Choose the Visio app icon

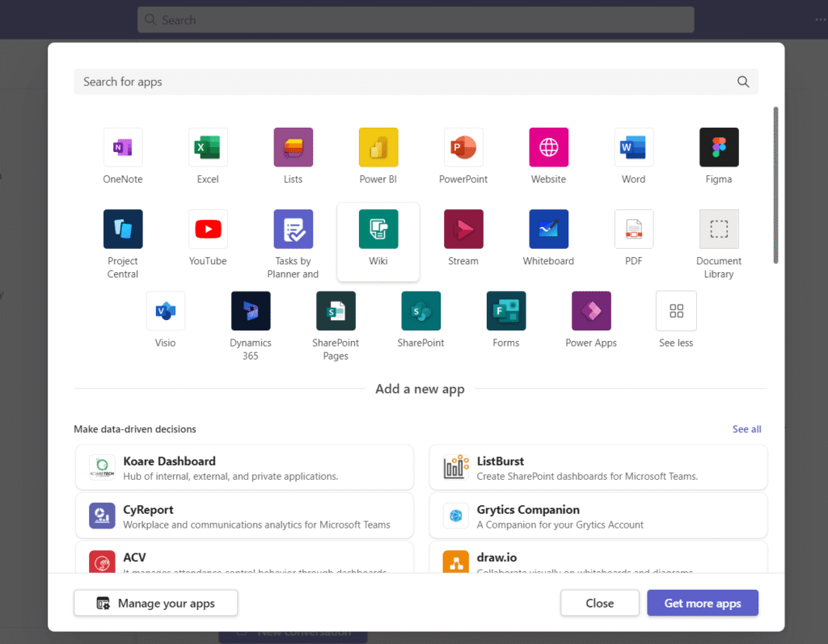pyautogui.click(x=165, y=311)
